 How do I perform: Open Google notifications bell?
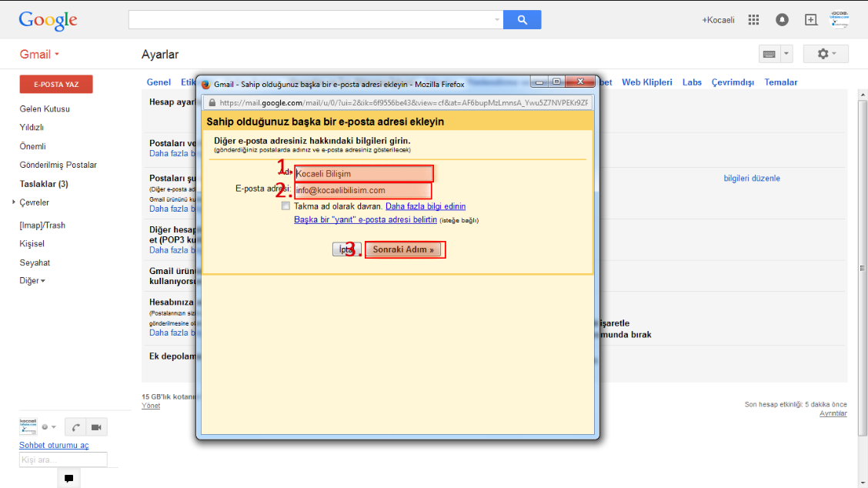(782, 20)
